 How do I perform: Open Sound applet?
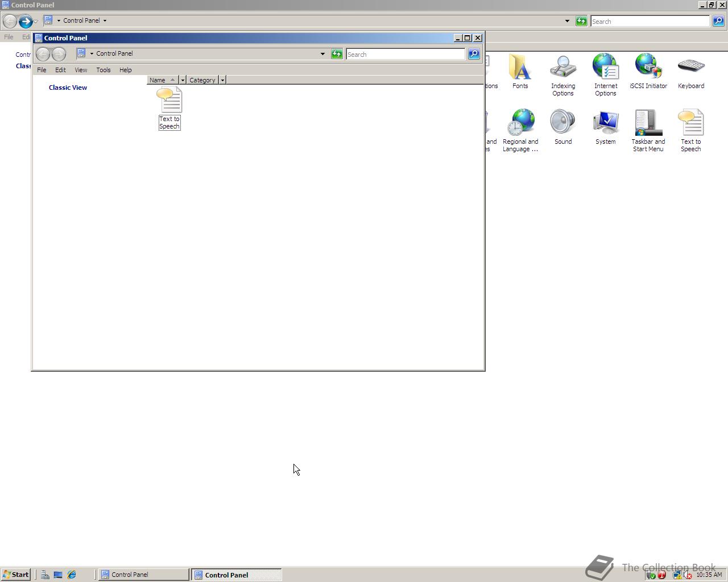563,127
